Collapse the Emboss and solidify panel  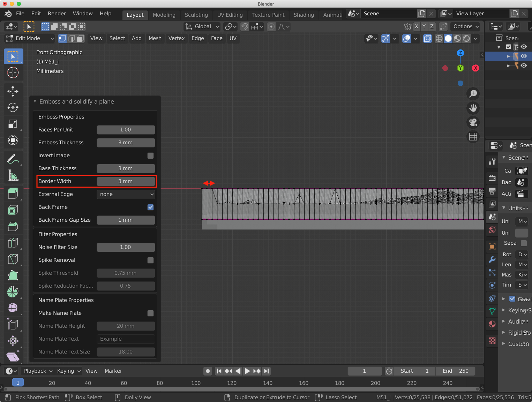coord(35,101)
